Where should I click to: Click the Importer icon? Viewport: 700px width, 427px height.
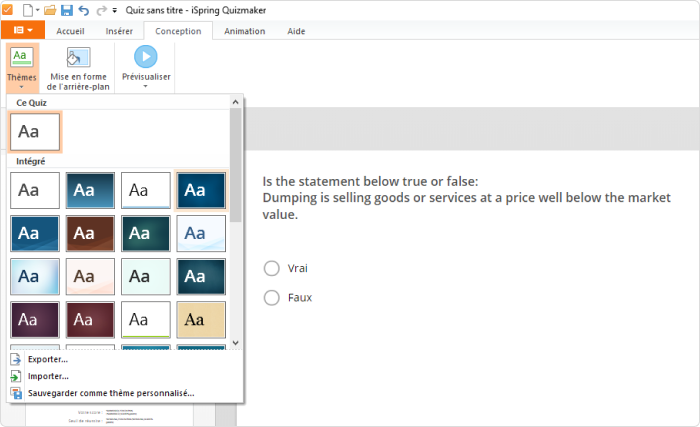coord(16,376)
